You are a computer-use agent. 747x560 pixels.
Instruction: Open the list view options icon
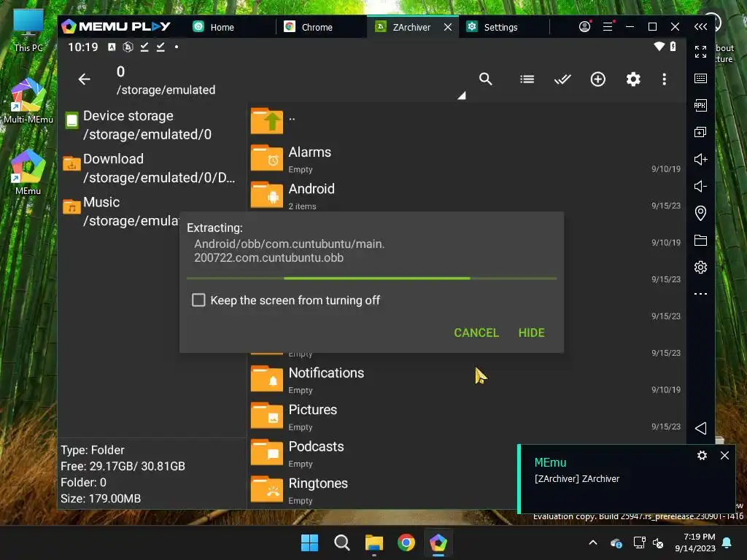(527, 79)
